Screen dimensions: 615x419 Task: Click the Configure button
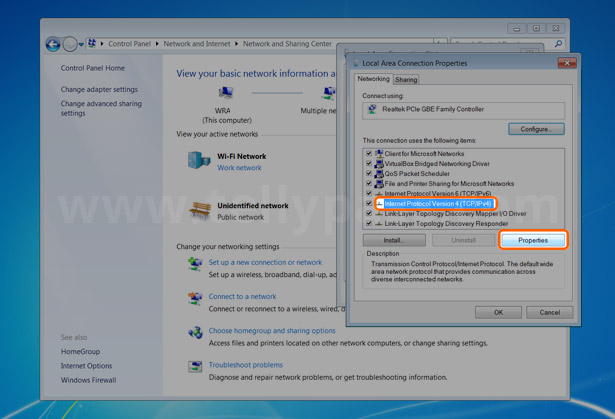536,129
